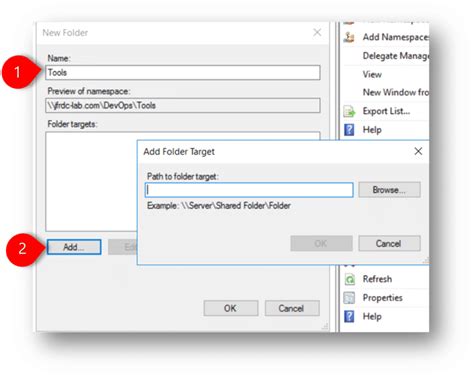Close the Add Folder Target dialog

click(x=418, y=151)
